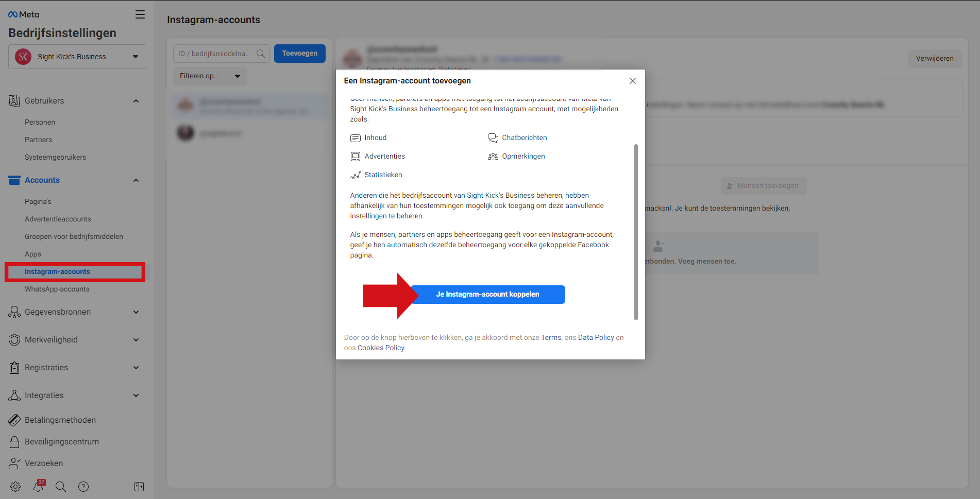Select the first Instagram account in list
The height and width of the screenshot is (499, 980).
coord(249,106)
